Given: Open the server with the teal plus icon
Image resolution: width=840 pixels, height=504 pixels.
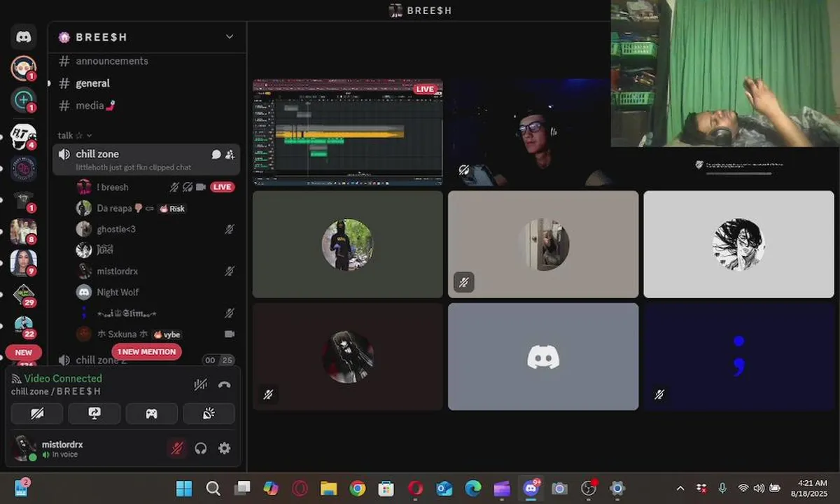Looking at the screenshot, I should (x=23, y=99).
